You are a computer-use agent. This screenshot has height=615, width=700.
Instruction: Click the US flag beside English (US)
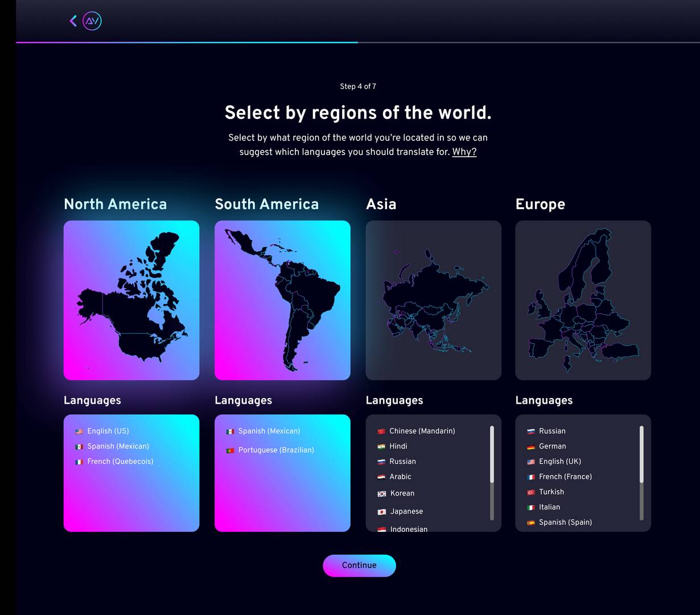tap(79, 432)
